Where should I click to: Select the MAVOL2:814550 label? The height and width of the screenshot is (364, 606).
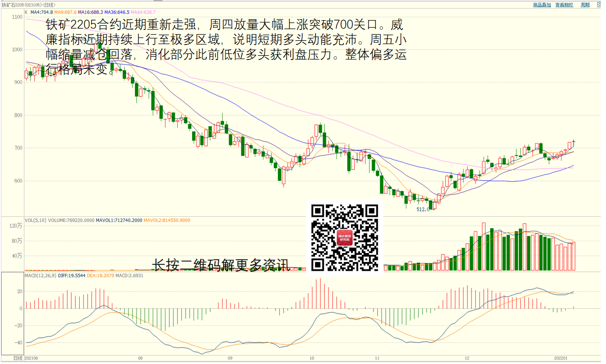pyautogui.click(x=167, y=220)
